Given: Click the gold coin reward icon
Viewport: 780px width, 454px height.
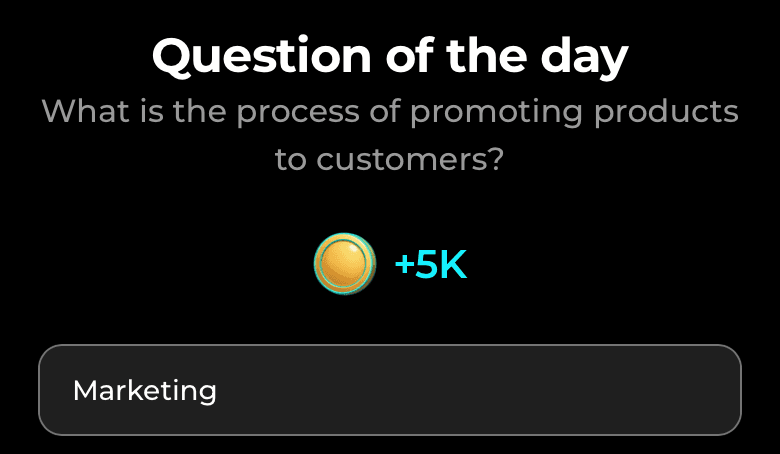Looking at the screenshot, I should (345, 264).
